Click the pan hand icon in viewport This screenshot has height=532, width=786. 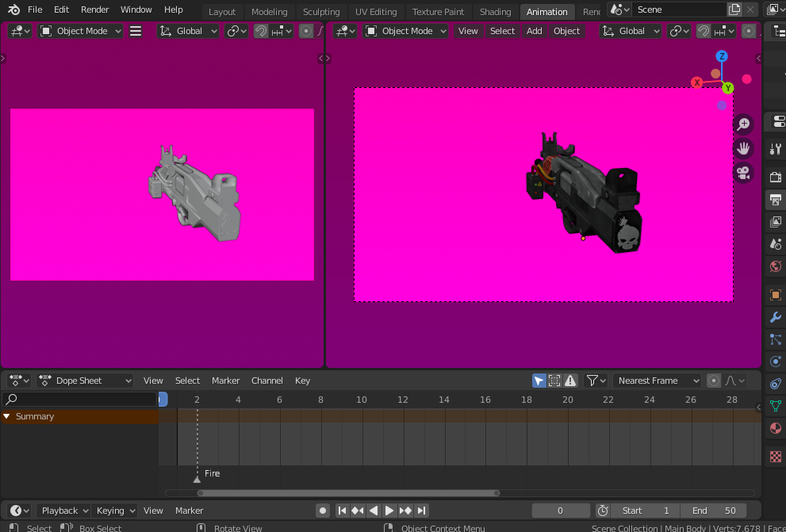[743, 148]
